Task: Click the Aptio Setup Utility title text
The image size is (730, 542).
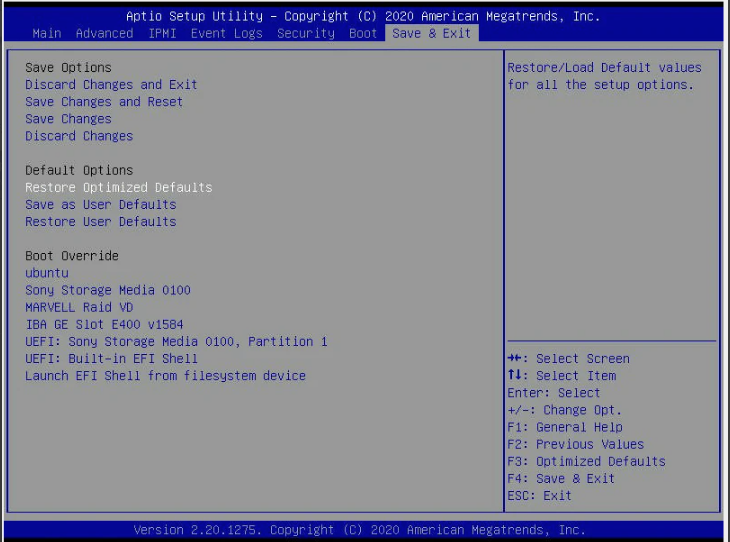Action: pos(363,16)
